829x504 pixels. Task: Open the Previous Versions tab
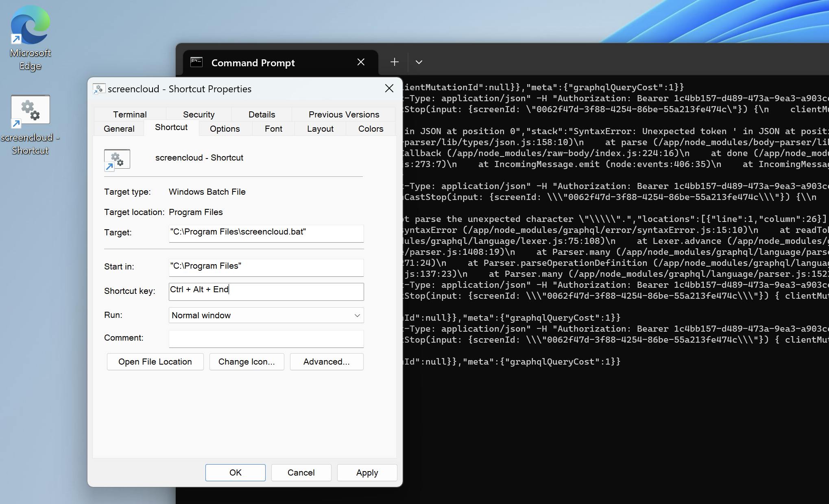pyautogui.click(x=344, y=114)
